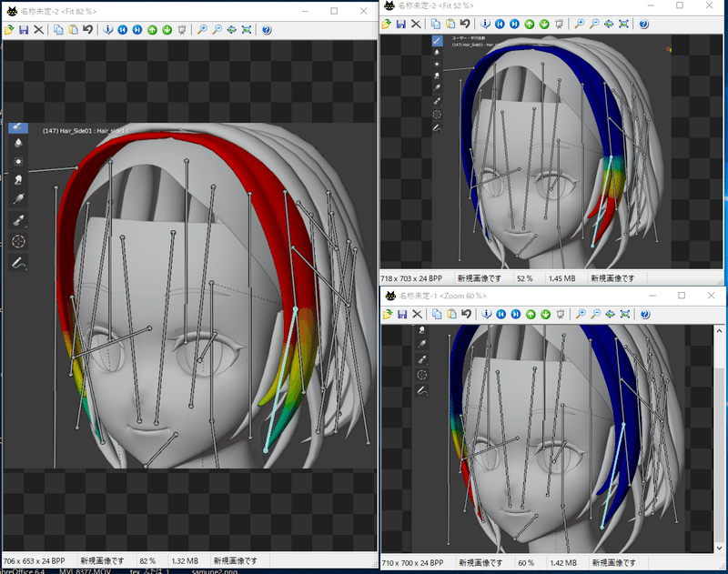
Task: Click Paste icon in Fit 82% window
Action: (74, 30)
